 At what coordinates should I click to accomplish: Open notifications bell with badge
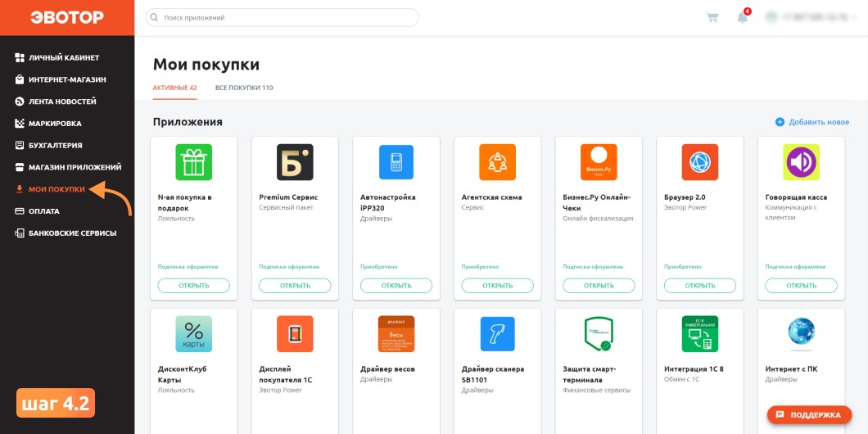743,16
